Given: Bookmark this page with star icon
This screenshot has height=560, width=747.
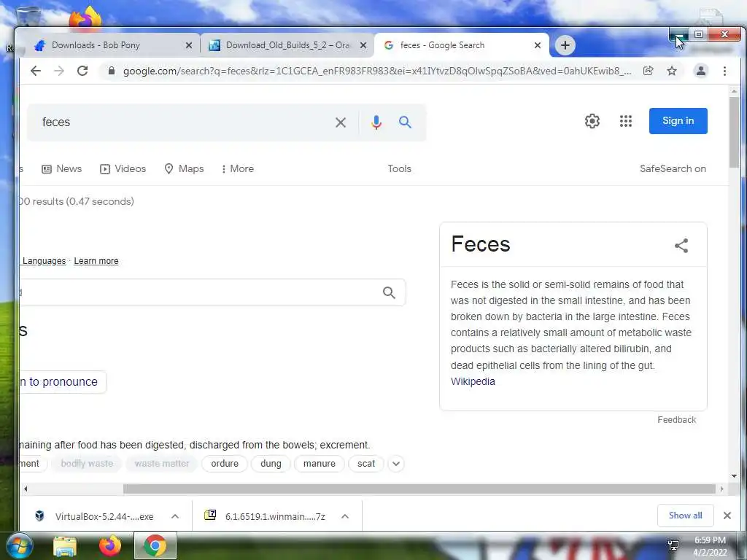Looking at the screenshot, I should coord(672,71).
